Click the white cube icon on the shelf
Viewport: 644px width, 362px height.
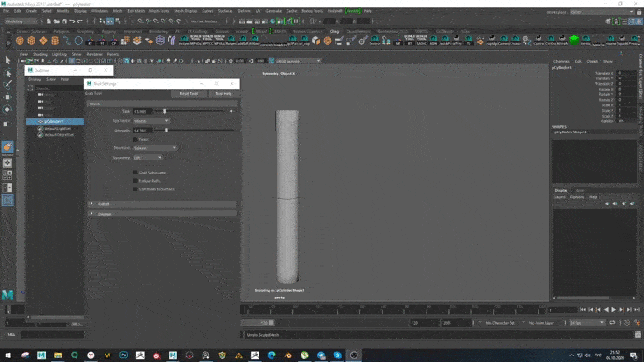pyautogui.click(x=315, y=40)
